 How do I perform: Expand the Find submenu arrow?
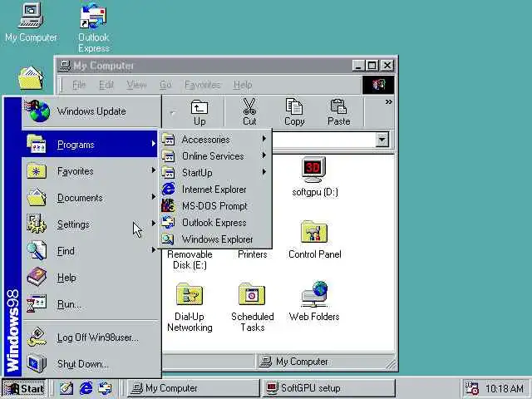(153, 250)
